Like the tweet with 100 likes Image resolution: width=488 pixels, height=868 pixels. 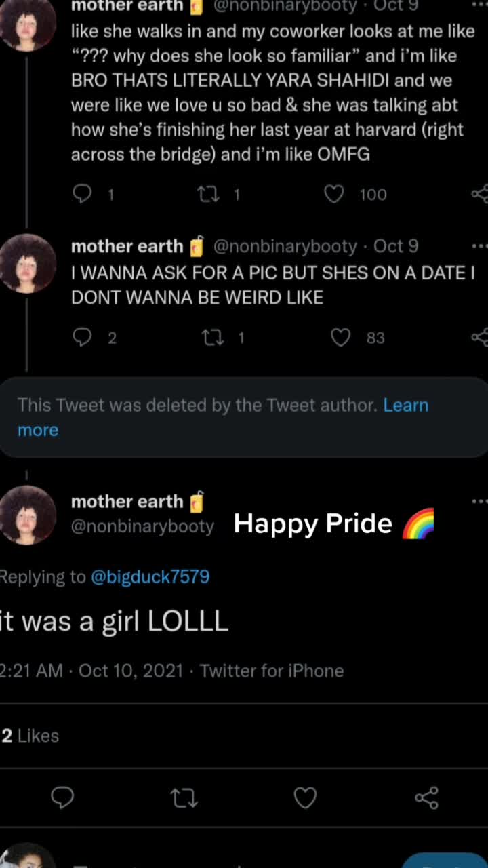(333, 195)
